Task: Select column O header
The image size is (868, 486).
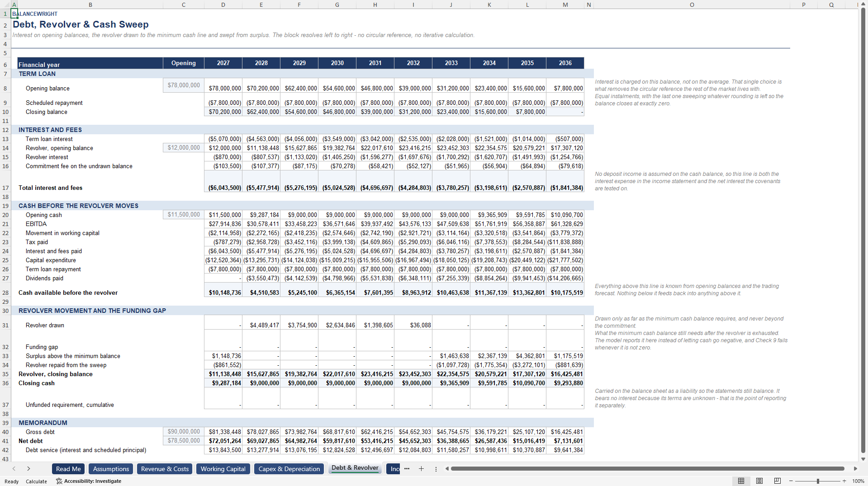Action: coord(692,5)
